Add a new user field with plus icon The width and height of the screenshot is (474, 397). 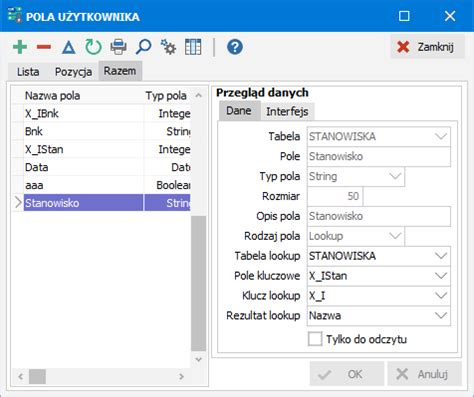[x=20, y=47]
